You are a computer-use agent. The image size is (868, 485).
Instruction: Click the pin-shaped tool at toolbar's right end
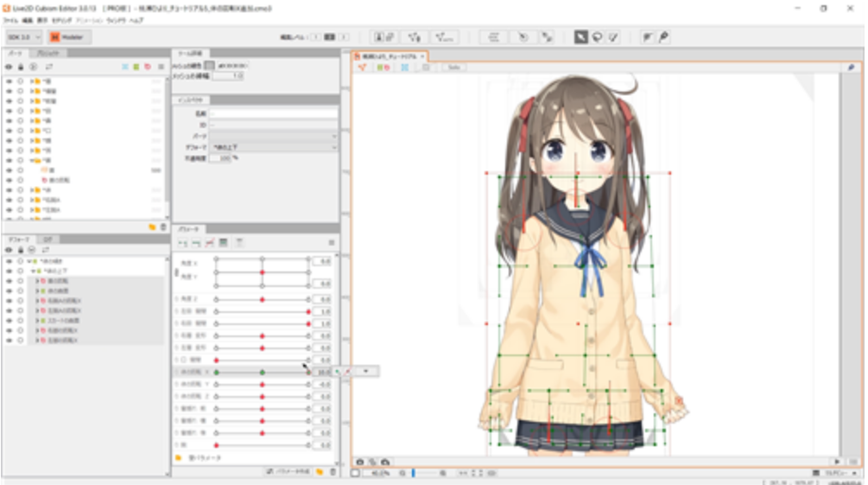[663, 37]
